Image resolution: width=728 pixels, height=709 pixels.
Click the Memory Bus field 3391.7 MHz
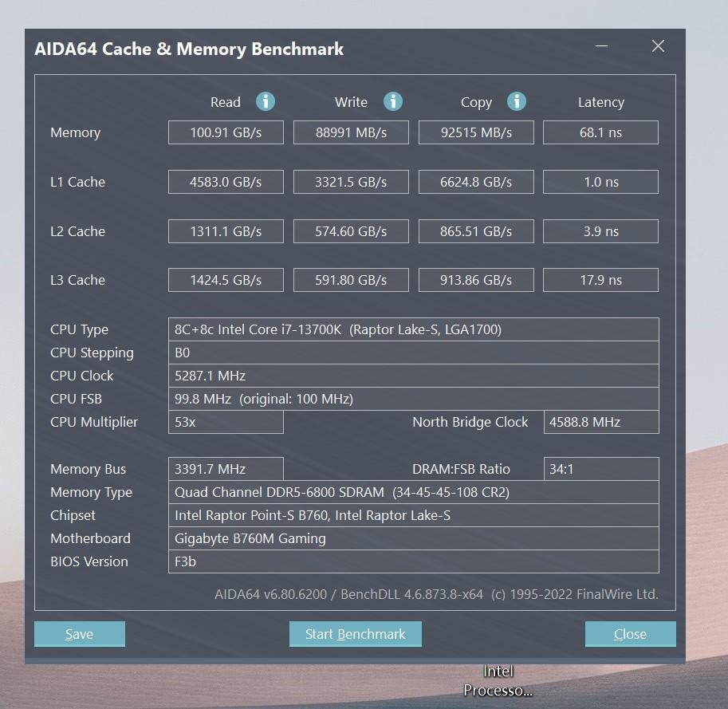pyautogui.click(x=226, y=469)
